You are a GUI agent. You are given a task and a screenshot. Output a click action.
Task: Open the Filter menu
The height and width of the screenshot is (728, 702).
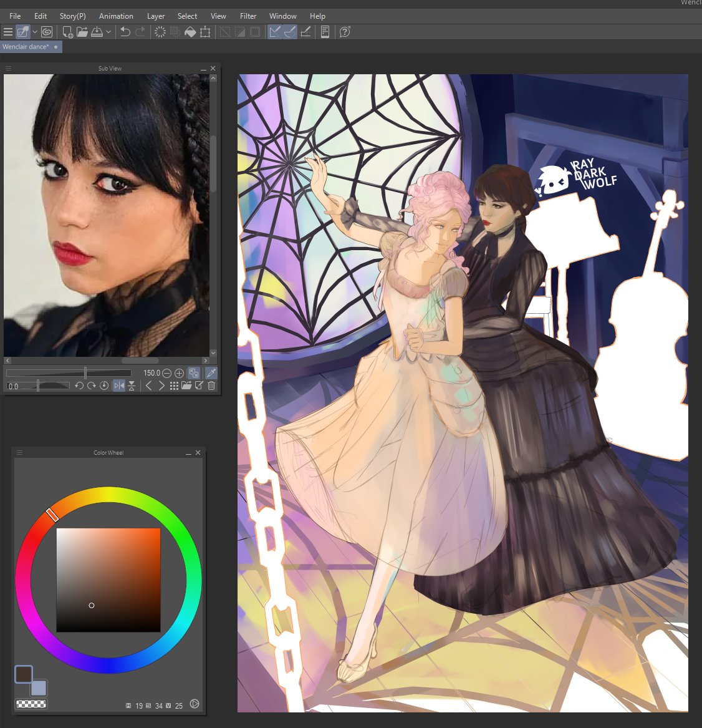tap(248, 16)
